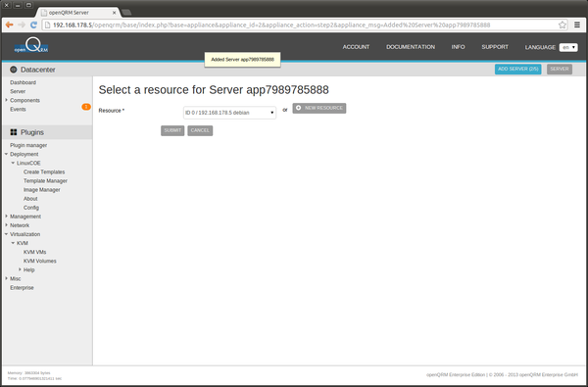Open the Resource dropdown list
The height and width of the screenshot is (387, 588).
coord(230,113)
